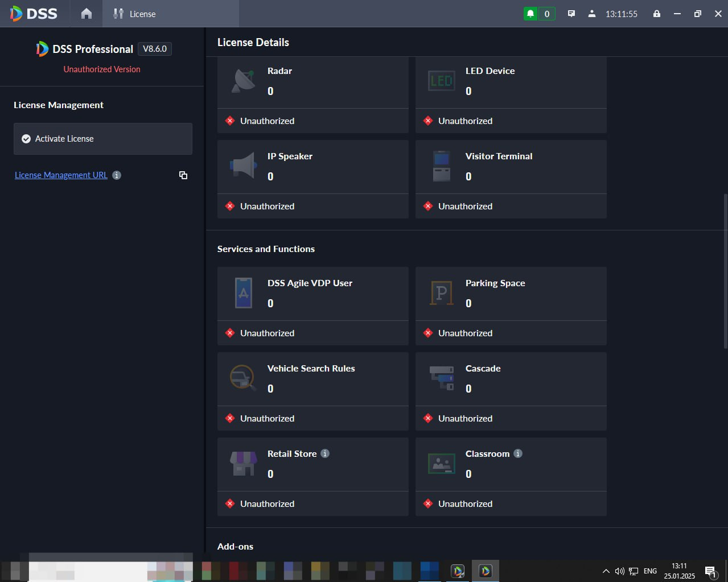Open the messages icon in title bar
The height and width of the screenshot is (582, 728).
571,14
